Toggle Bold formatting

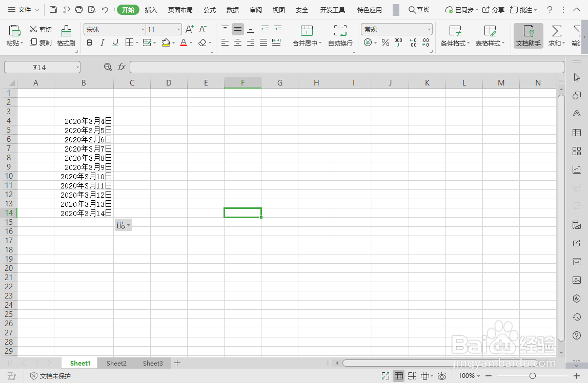pyautogui.click(x=90, y=42)
